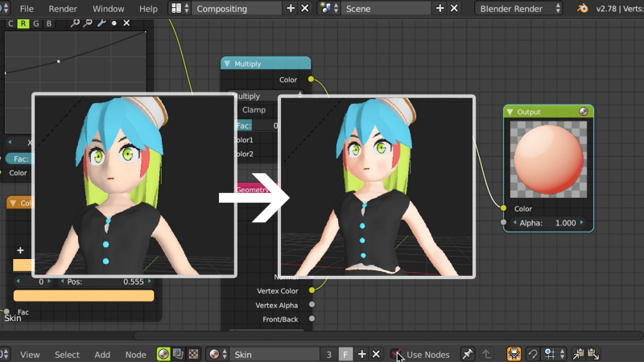
Task: Switch to texture nodes tree type
Action: (x=193, y=354)
